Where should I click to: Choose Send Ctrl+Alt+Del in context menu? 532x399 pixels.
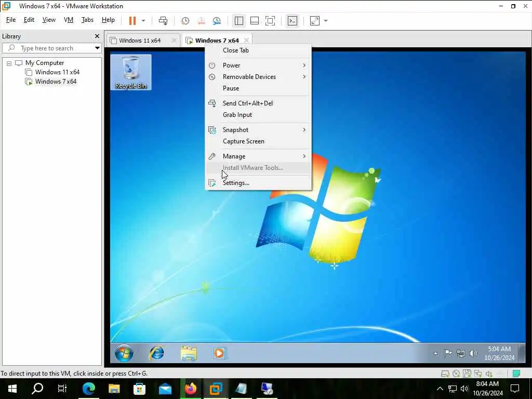click(x=259, y=103)
